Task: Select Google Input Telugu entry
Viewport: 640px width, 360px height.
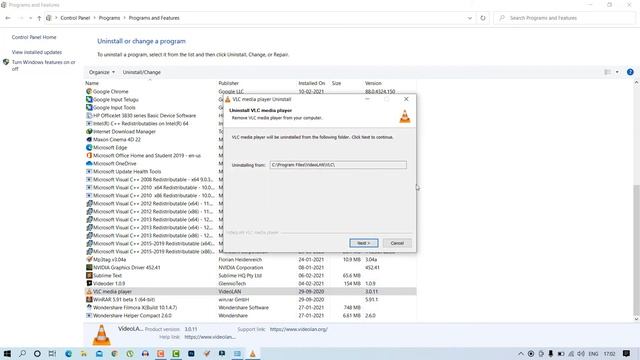Action: [116, 100]
